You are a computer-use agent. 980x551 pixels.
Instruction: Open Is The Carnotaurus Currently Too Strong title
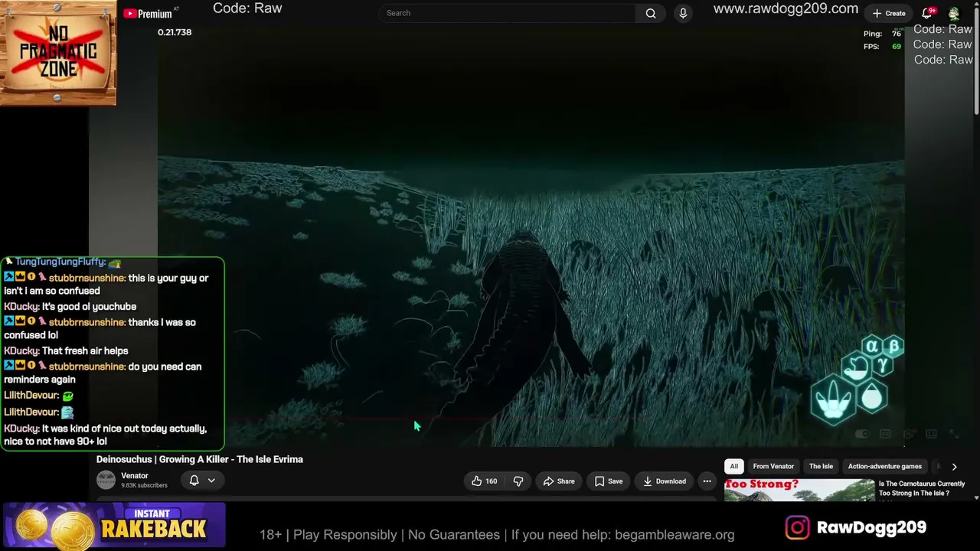(922, 488)
